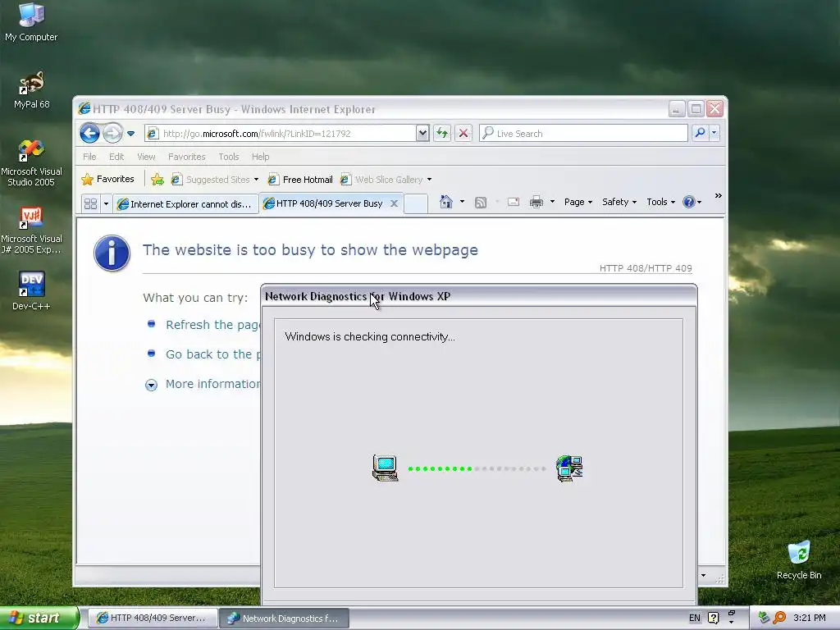840x630 pixels.
Task: Click Add to Favorites Bar icon
Action: click(x=157, y=180)
